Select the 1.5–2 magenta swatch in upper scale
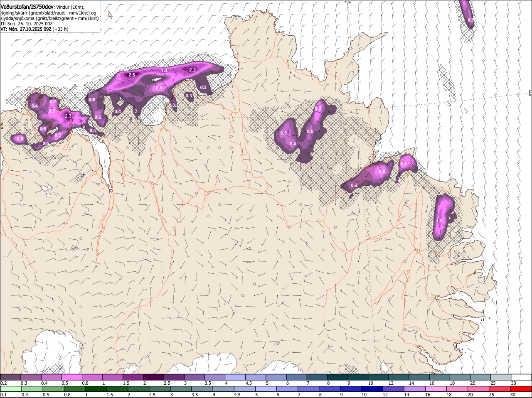 click(133, 377)
